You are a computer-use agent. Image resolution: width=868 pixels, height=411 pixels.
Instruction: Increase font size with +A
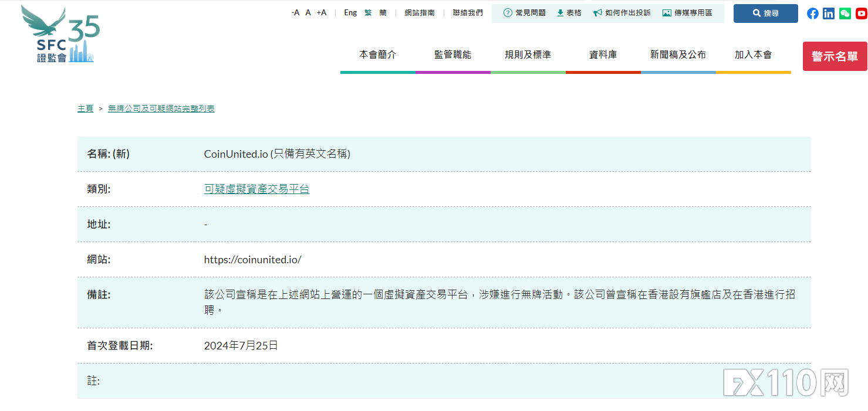(x=322, y=13)
